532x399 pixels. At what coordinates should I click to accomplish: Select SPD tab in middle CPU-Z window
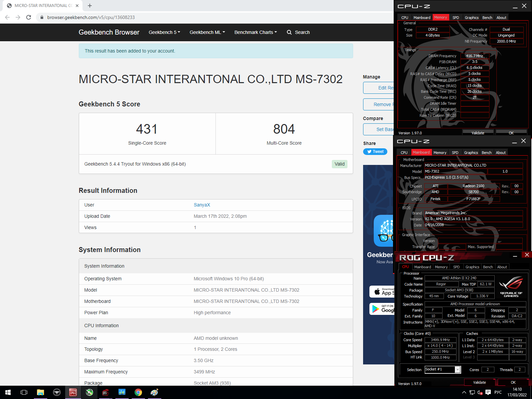pos(455,153)
